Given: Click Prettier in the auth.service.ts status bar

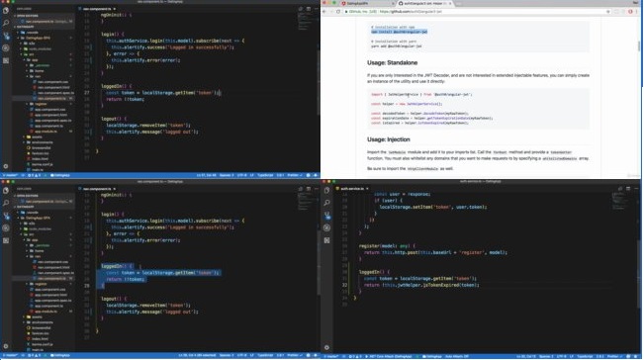Looking at the screenshot, I should click(x=615, y=356).
